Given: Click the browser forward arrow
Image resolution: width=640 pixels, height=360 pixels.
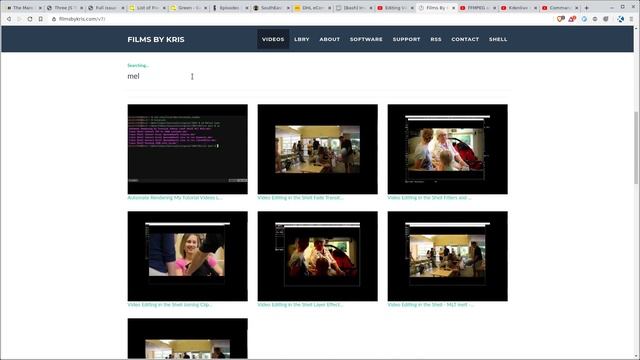Looking at the screenshot, I should 19,19.
